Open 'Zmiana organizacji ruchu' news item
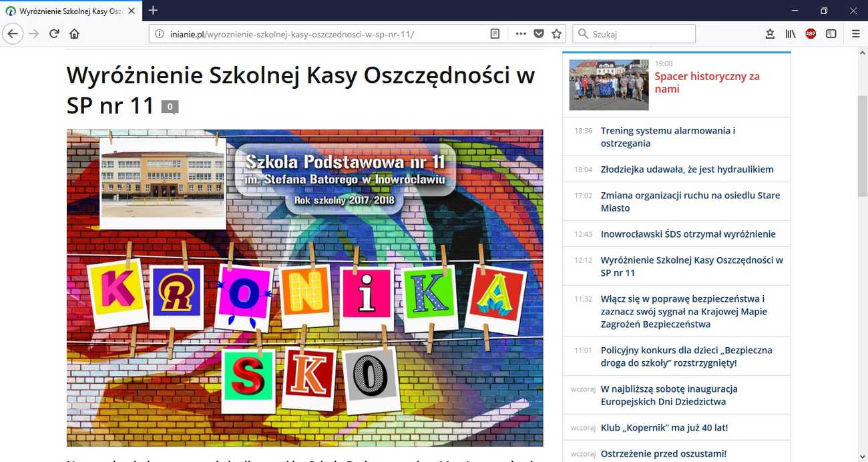 click(690, 202)
